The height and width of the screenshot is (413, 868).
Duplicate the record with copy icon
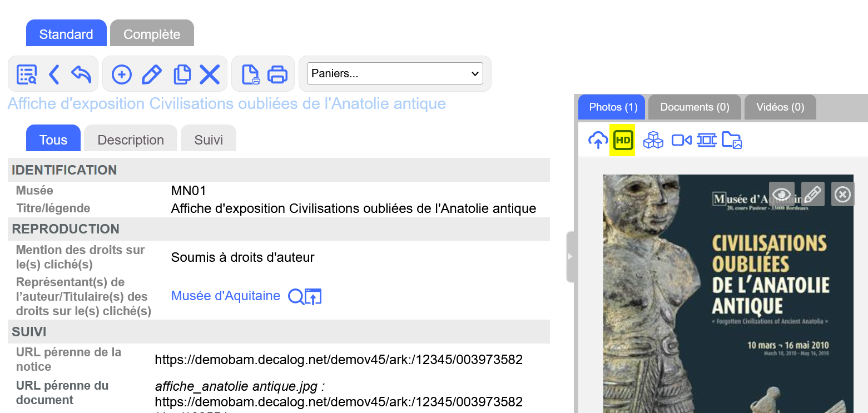[x=182, y=74]
